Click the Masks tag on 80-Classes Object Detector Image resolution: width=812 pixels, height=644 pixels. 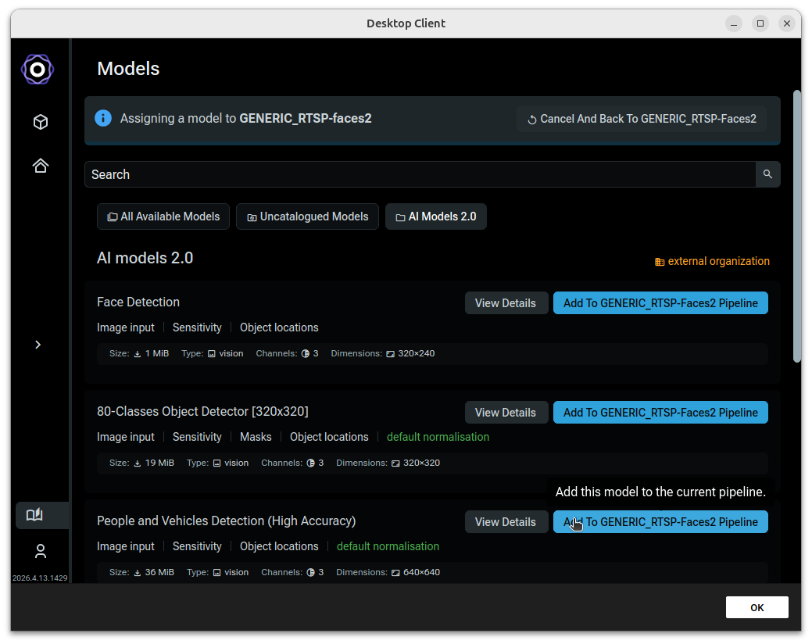[x=256, y=437]
